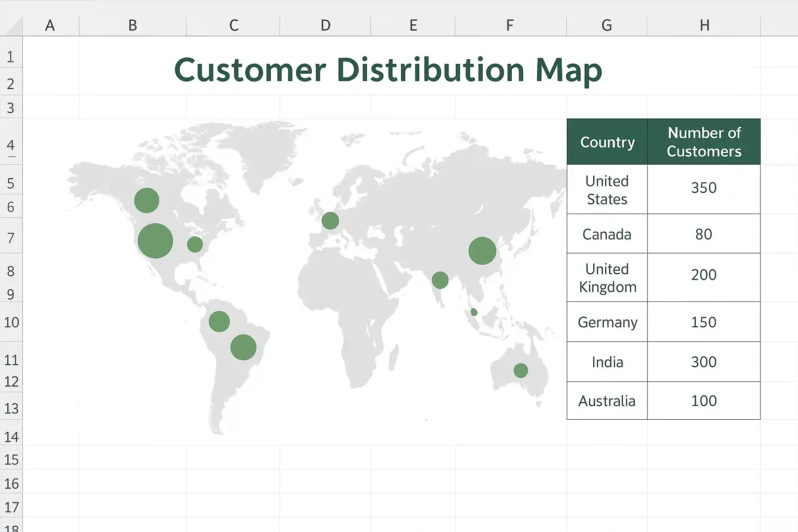Select column F header

[510, 25]
